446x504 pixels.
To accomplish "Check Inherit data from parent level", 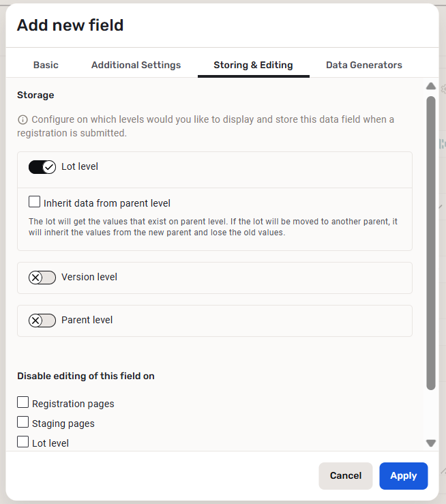I will tap(35, 203).
